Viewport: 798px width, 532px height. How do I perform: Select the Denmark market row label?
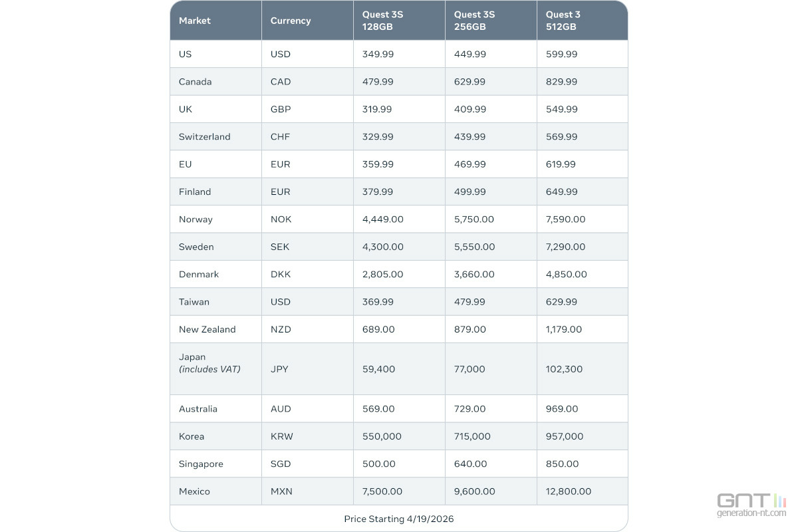pos(199,274)
